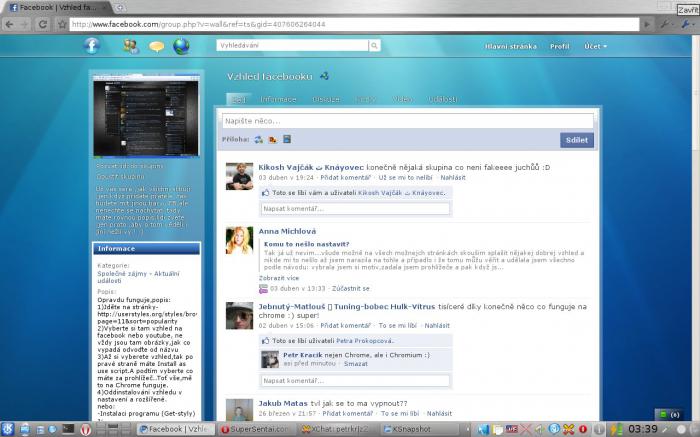Viewport: 700px width, 437px height.
Task: Open Facebook chat bar at bottom right
Action: pyautogui.click(x=670, y=415)
